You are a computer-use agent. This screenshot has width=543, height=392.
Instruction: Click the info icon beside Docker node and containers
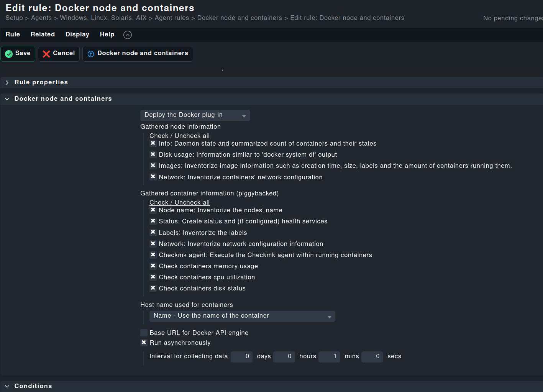click(x=91, y=54)
